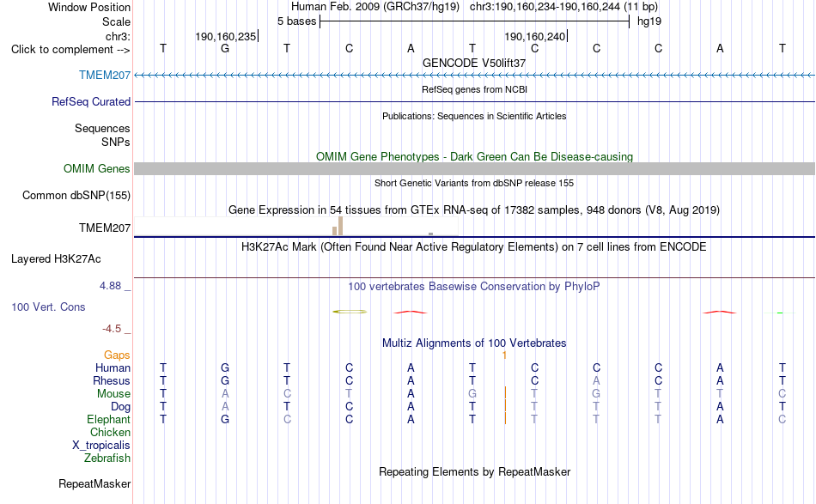Open the Layered H3K27Ac track label
This screenshot has width=816, height=504.
(x=56, y=258)
